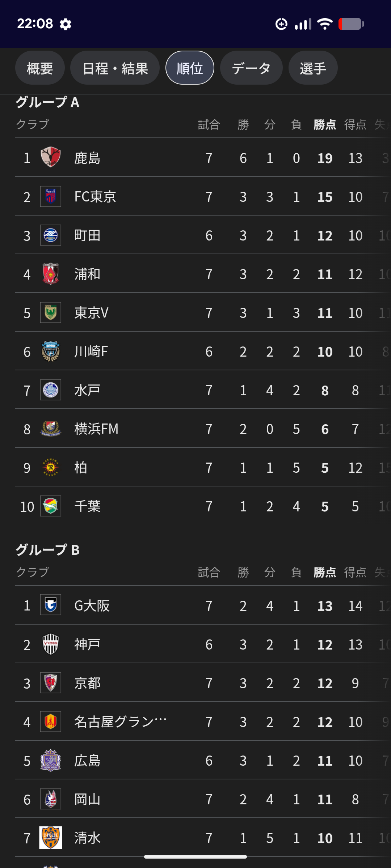Open the 横浜FM team name link
391x868 pixels.
96,429
